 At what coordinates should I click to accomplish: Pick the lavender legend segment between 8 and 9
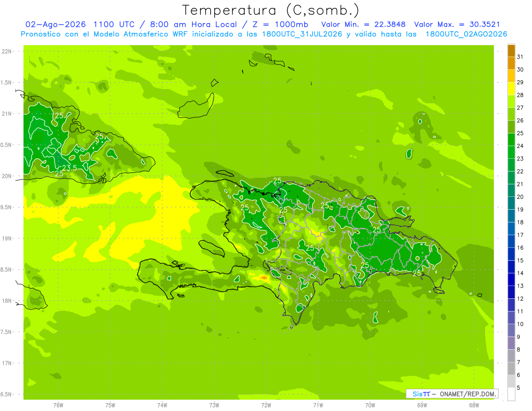(511, 343)
